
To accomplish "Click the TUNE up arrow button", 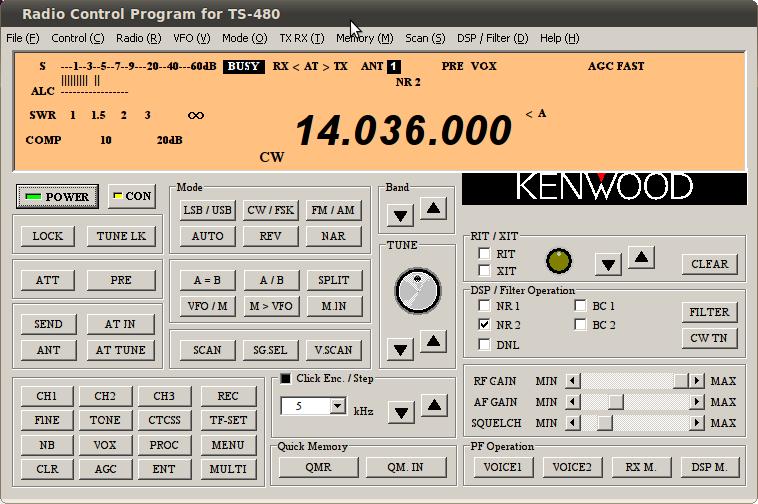I will click(433, 342).
